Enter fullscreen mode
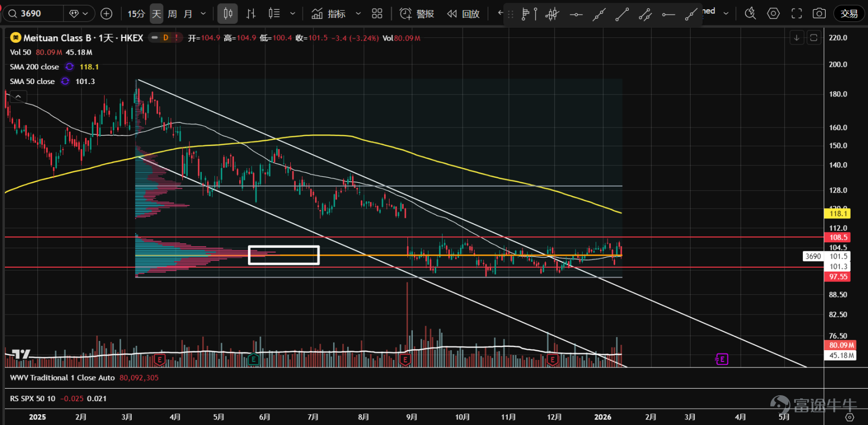This screenshot has height=425, width=868. [796, 14]
